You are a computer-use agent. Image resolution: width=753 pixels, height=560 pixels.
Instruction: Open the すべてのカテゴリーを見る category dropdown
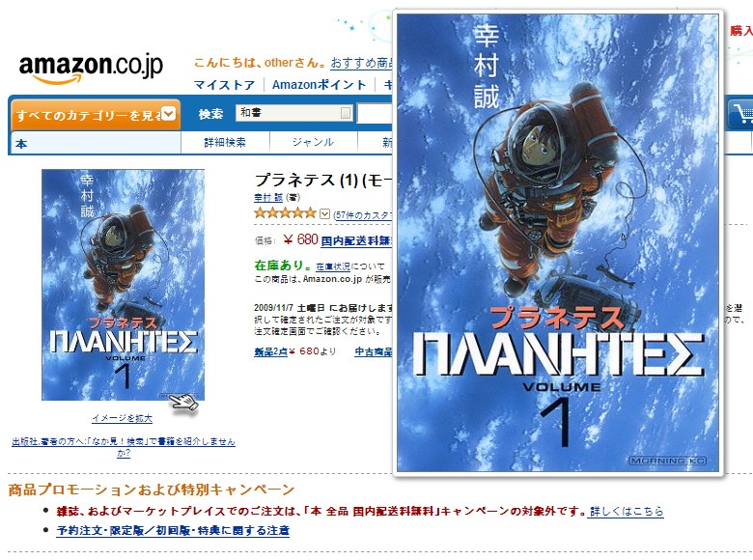(x=96, y=115)
